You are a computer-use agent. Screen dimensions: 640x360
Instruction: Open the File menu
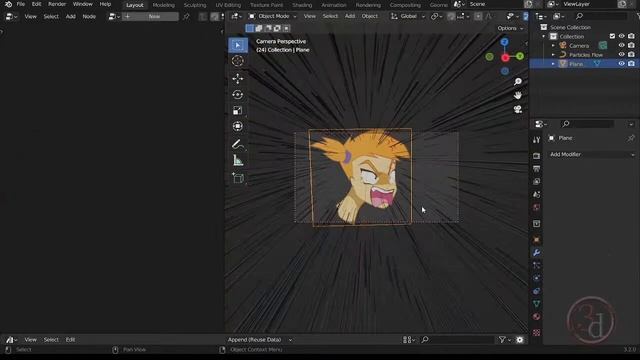(20, 4)
